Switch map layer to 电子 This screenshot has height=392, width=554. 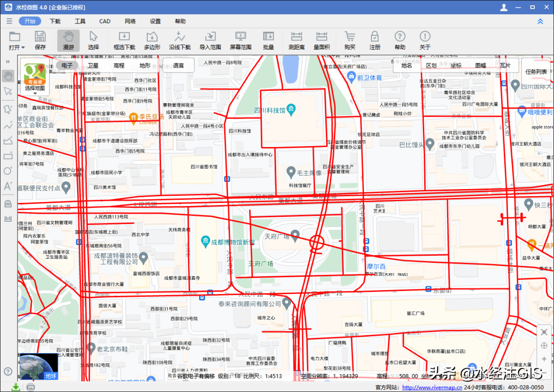[67, 66]
